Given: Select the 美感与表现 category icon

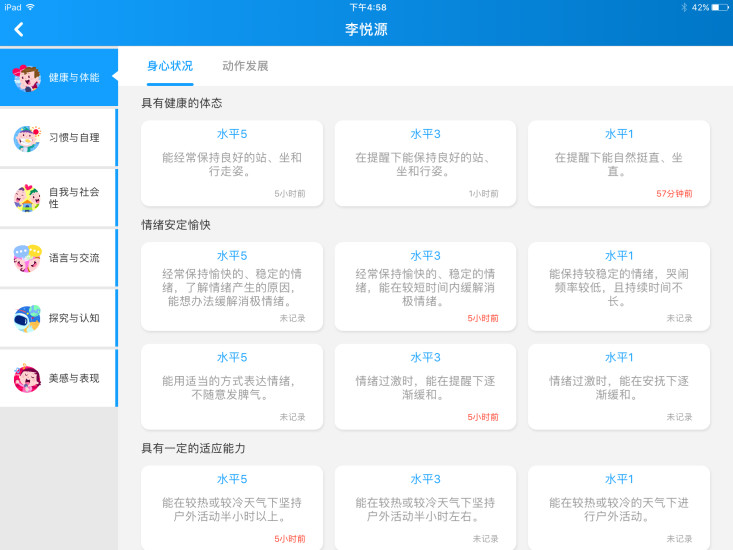Looking at the screenshot, I should 27,378.
